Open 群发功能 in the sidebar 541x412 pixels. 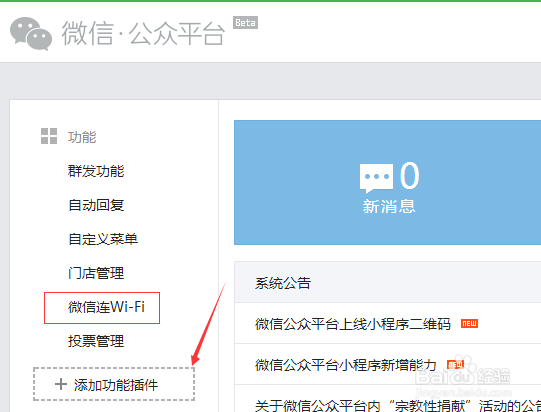click(x=96, y=171)
